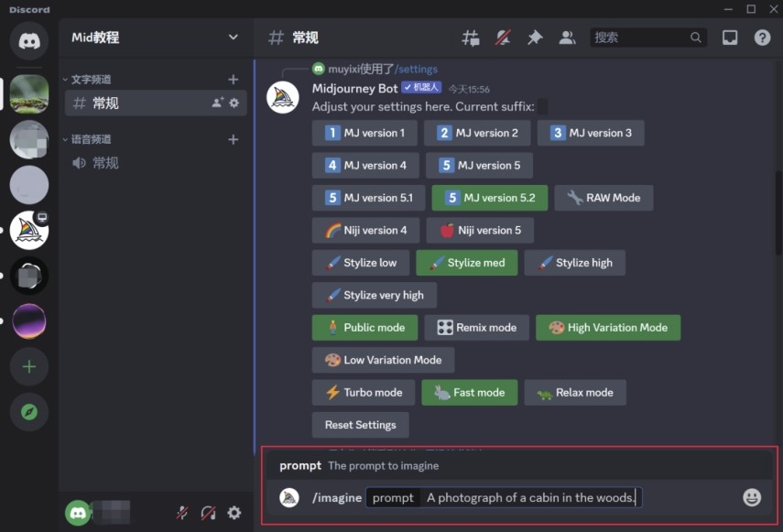Open the plain lavender circle server icon

tap(29, 185)
